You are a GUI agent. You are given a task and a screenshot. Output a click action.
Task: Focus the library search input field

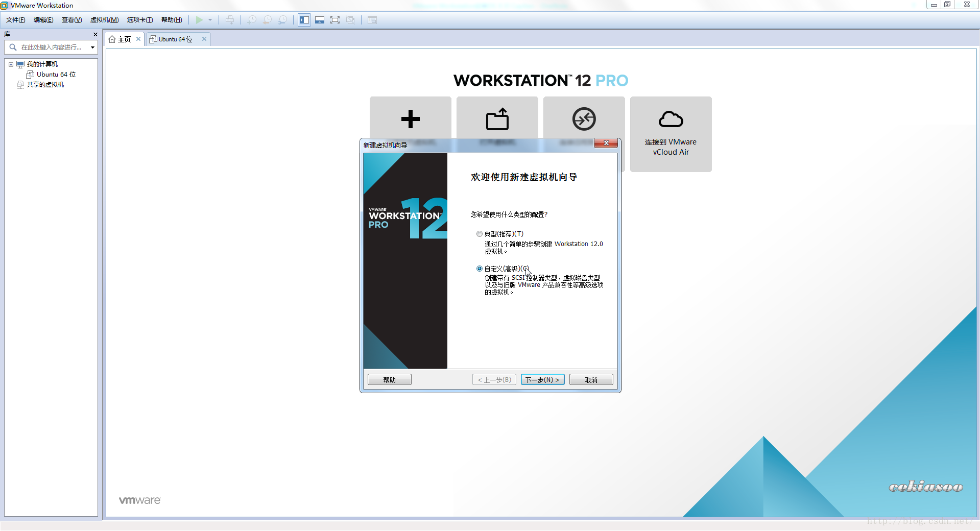52,47
